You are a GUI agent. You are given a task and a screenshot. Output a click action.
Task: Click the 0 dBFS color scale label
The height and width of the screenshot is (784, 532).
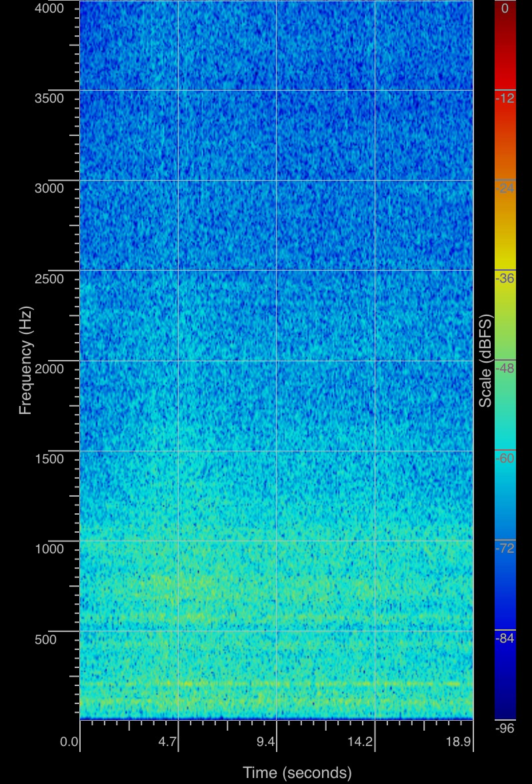coord(505,9)
